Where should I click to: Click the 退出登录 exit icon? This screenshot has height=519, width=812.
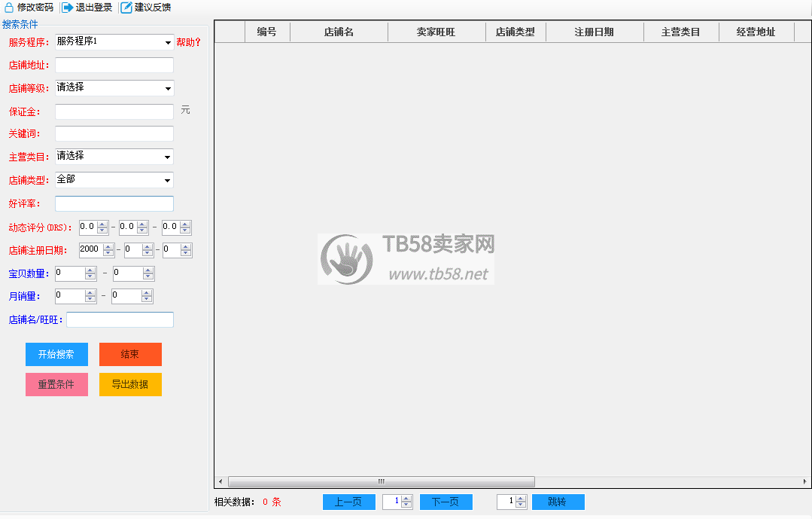click(68, 8)
